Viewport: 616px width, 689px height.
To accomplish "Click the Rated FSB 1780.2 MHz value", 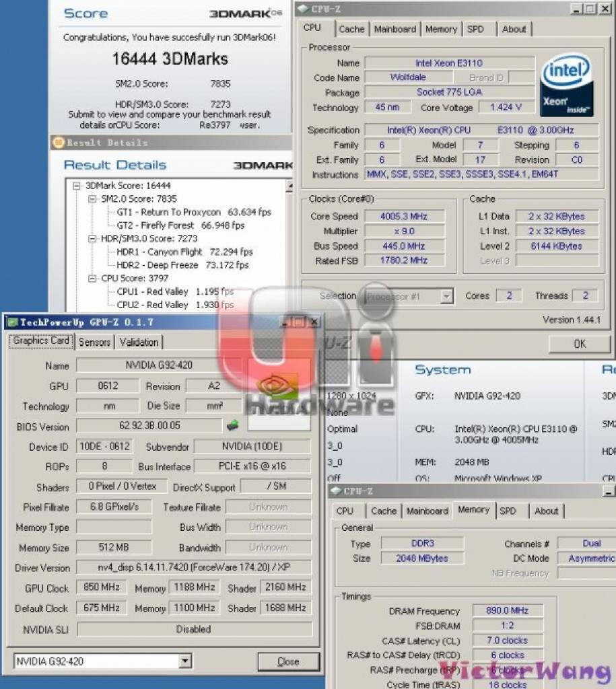I will [x=404, y=260].
